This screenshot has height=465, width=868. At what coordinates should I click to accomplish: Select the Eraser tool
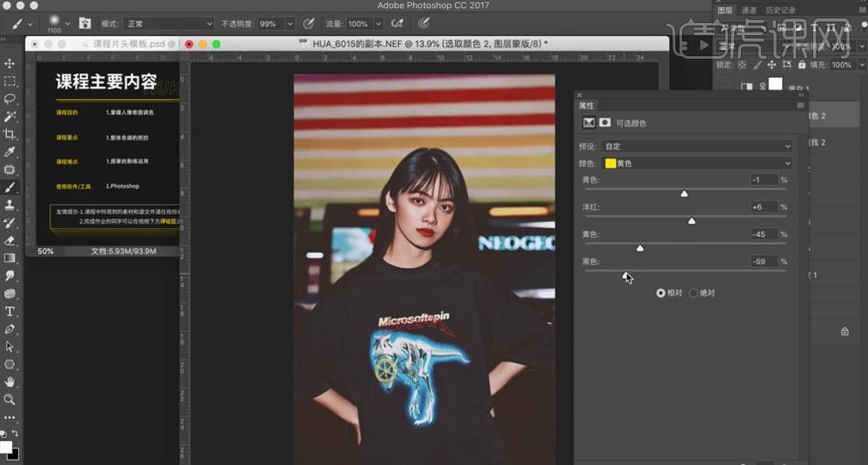click(x=10, y=240)
